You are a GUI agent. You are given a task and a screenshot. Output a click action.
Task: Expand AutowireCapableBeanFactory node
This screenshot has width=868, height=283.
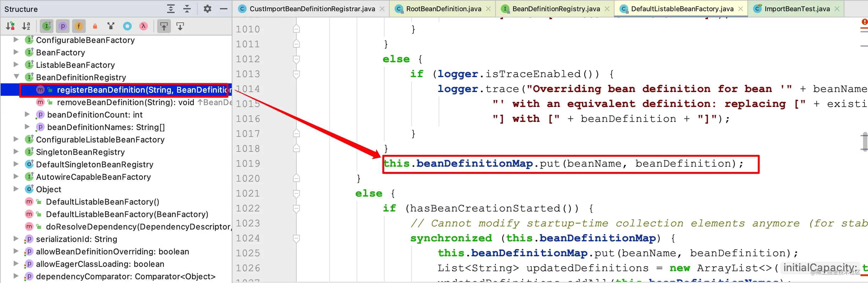click(16, 177)
